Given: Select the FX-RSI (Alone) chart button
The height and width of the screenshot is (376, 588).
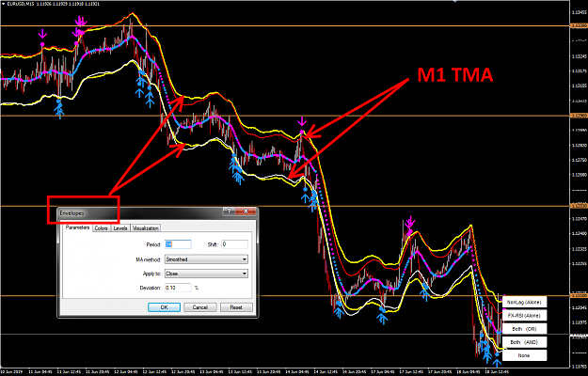Looking at the screenshot, I should coord(524,315).
